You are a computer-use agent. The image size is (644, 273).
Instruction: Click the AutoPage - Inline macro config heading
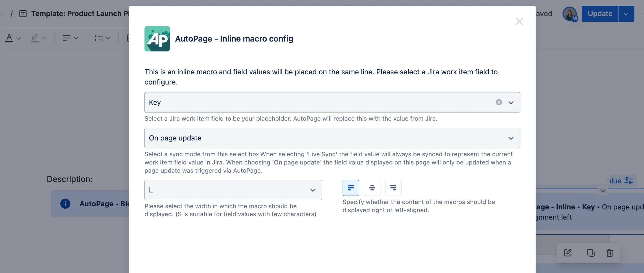pyautogui.click(x=234, y=39)
